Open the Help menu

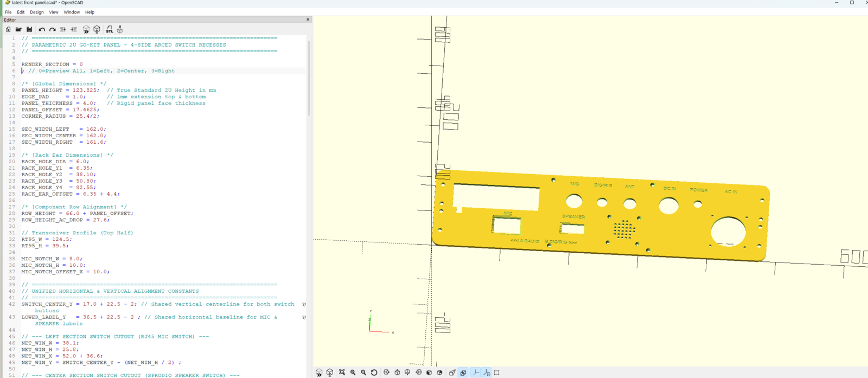[x=90, y=12]
